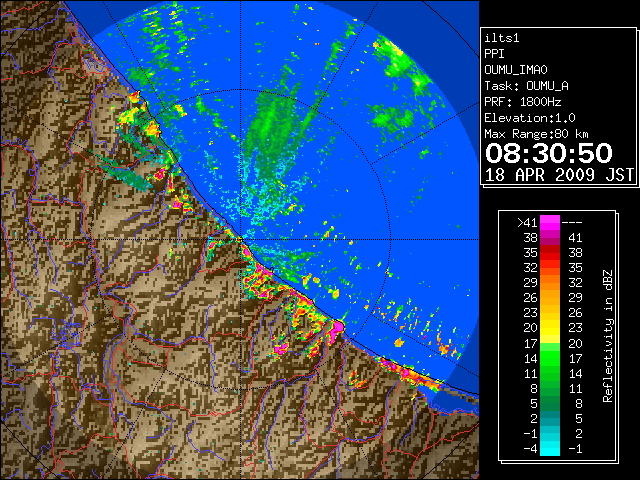Click the "---" legend label
Viewport: 640px width, 480px height.
point(572,223)
